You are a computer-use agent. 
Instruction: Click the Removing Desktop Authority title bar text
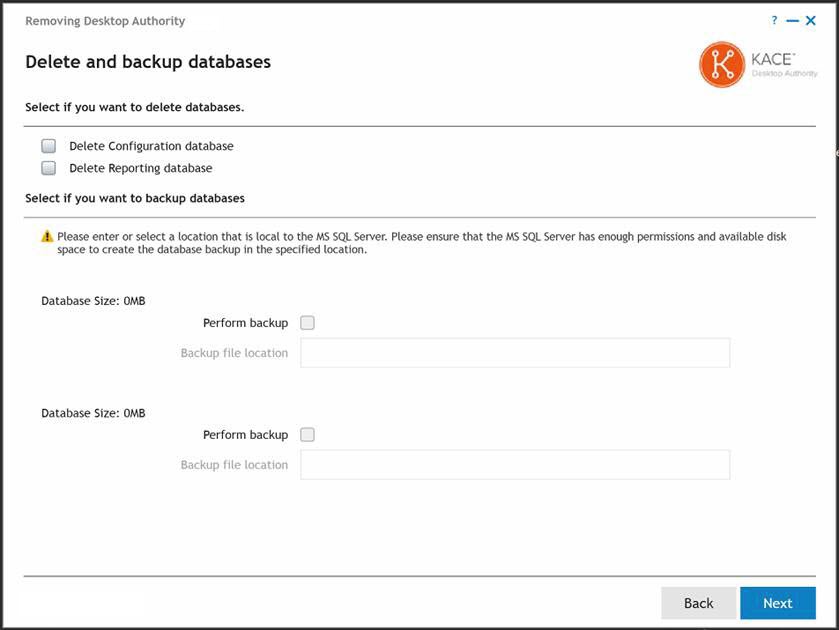(x=105, y=21)
